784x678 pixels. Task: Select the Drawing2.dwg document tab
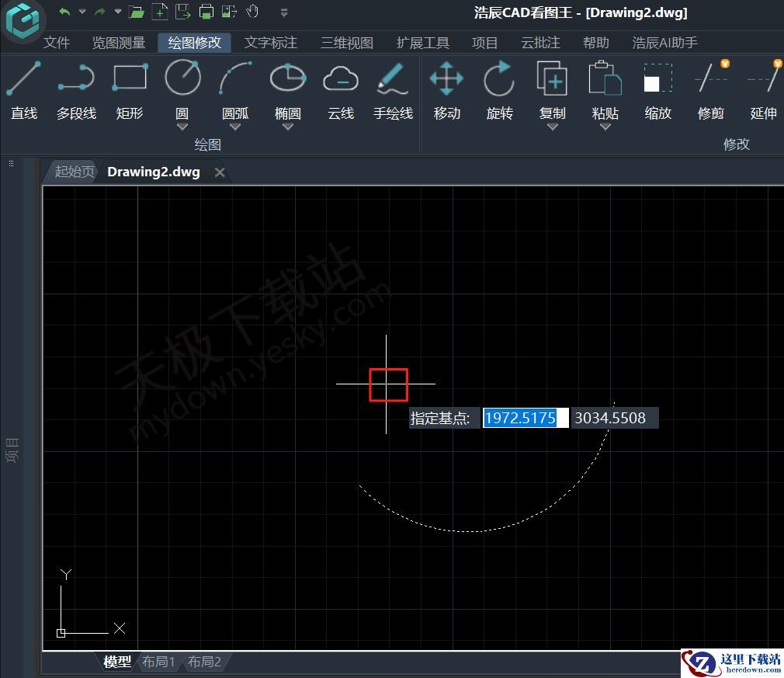[x=154, y=172]
